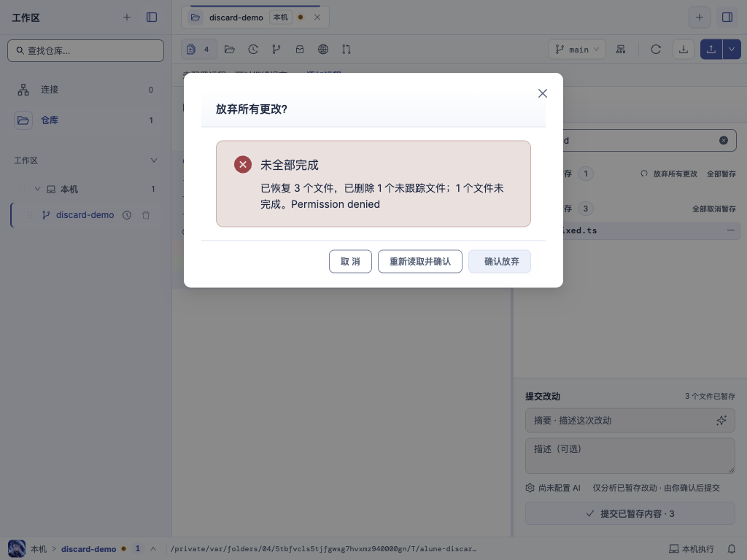Add a new tab with top-right plus
The height and width of the screenshot is (560, 747).
click(700, 17)
